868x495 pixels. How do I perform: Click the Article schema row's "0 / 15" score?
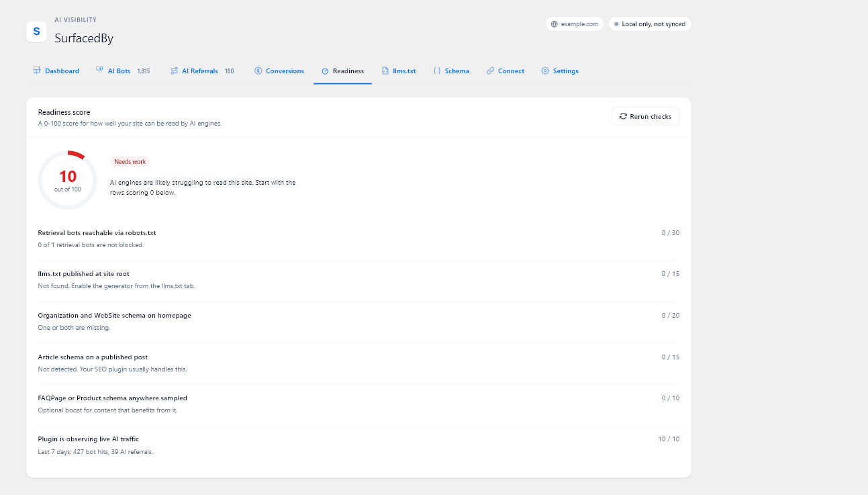[671, 357]
